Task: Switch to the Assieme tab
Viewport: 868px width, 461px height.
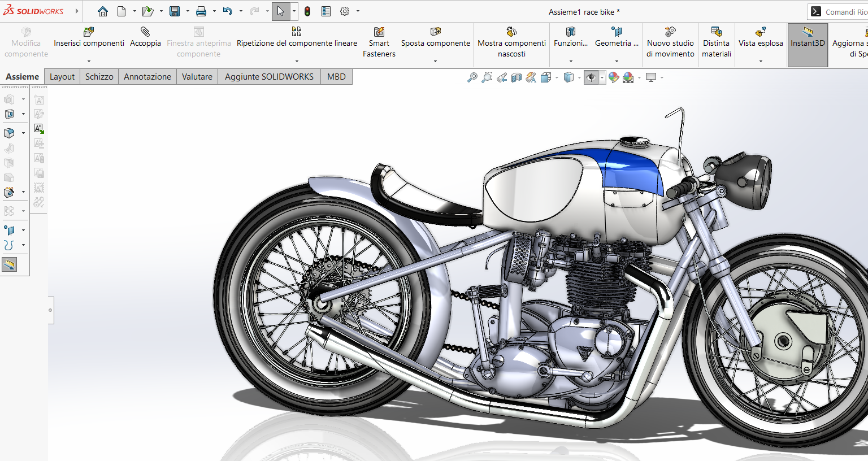Action: (23, 77)
